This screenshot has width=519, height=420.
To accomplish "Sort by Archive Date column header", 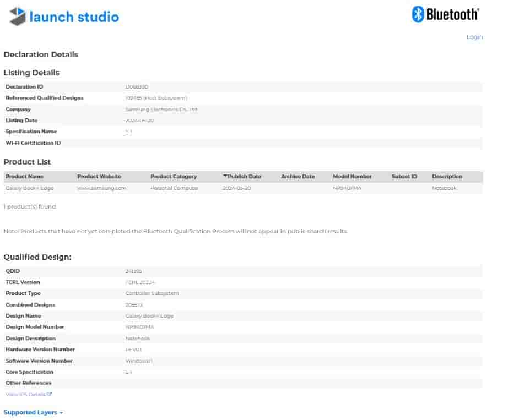I will click(x=298, y=177).
